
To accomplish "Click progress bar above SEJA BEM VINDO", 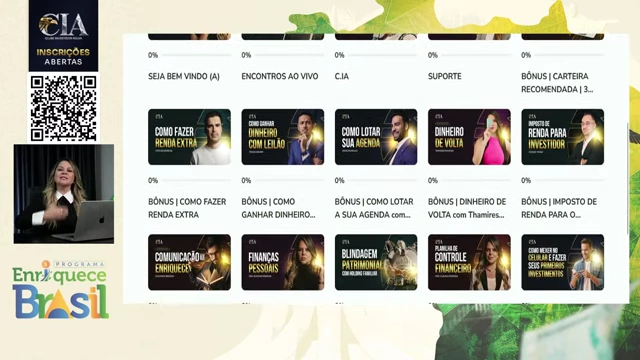I will [196, 55].
